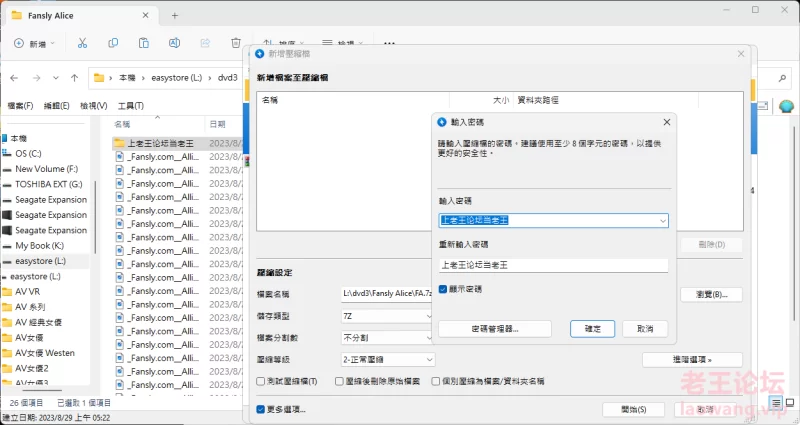Click the 重新輸入密碼 text field
This screenshot has height=425, width=800.
click(553, 265)
